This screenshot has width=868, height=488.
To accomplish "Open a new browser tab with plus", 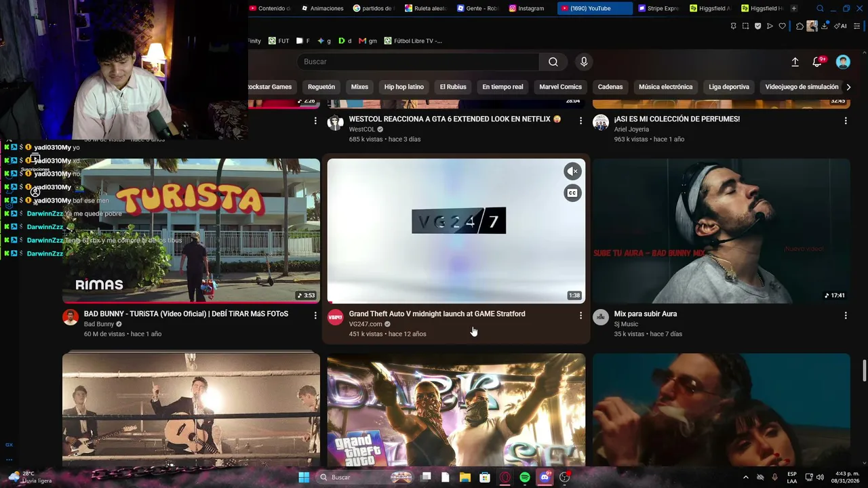I will tap(794, 8).
